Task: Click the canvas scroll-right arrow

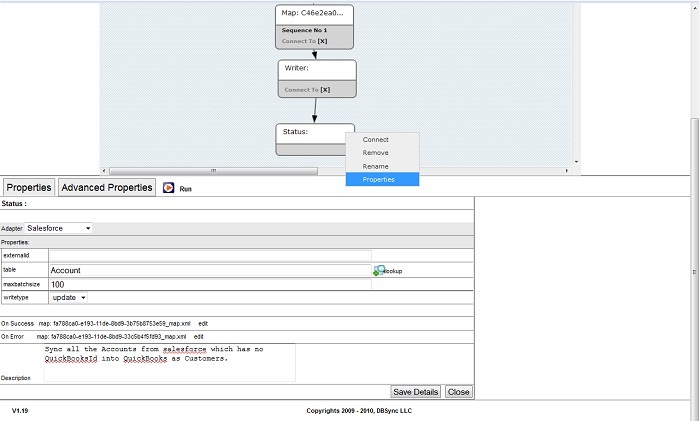Action: [x=567, y=171]
